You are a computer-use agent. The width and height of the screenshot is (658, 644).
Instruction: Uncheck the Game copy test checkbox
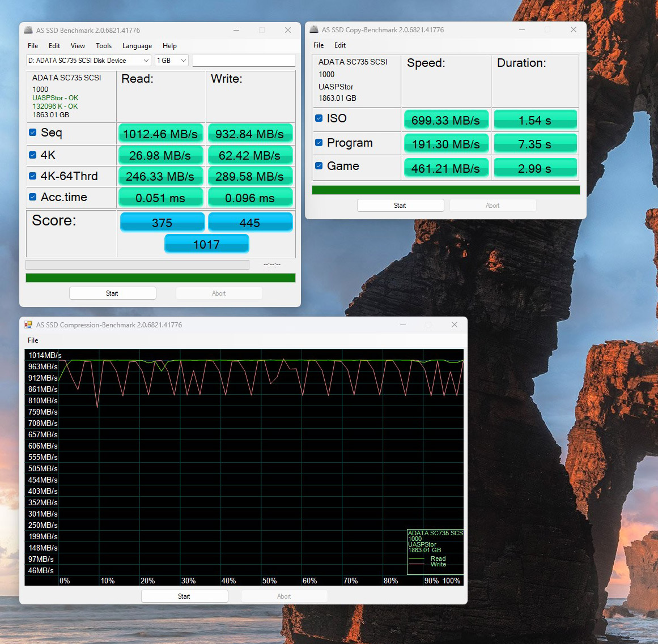coord(319,166)
